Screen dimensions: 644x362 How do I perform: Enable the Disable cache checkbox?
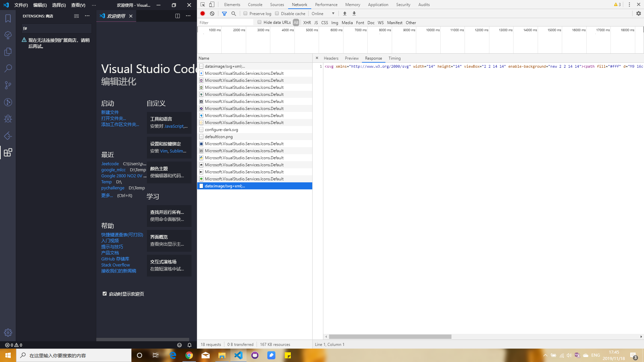point(277,13)
